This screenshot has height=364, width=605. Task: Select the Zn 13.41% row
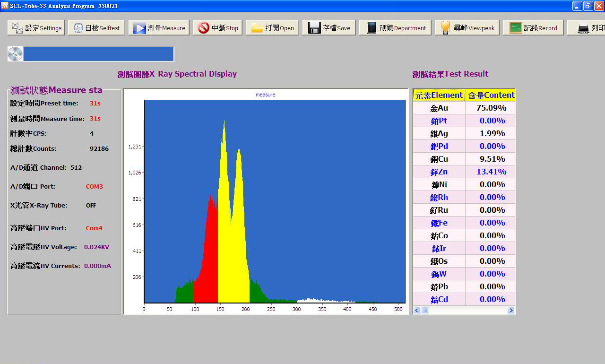(464, 172)
